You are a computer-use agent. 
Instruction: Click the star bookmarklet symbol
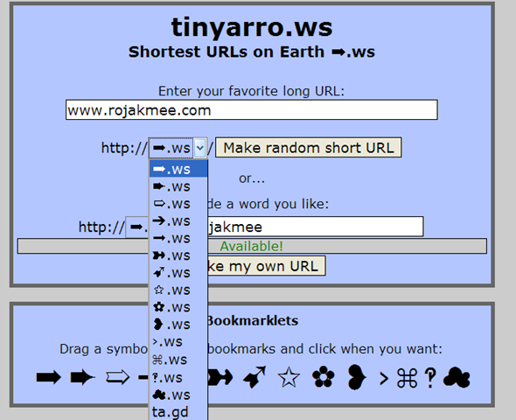[289, 377]
